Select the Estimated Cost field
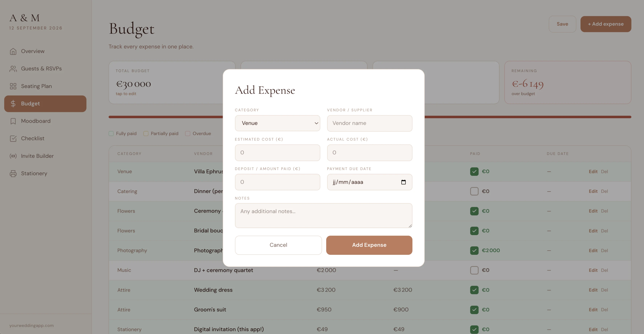 click(277, 153)
